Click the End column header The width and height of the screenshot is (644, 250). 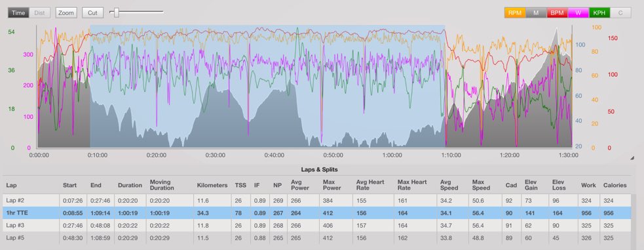click(x=96, y=185)
